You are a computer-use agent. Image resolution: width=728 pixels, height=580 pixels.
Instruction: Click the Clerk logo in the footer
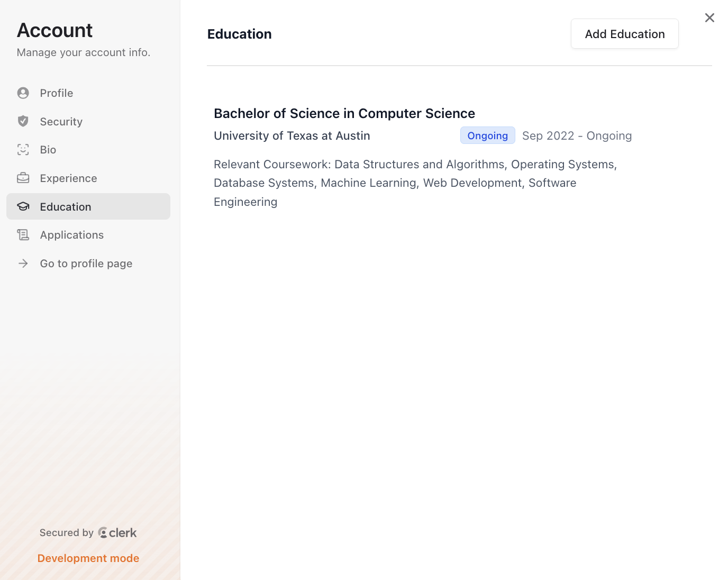click(x=117, y=533)
